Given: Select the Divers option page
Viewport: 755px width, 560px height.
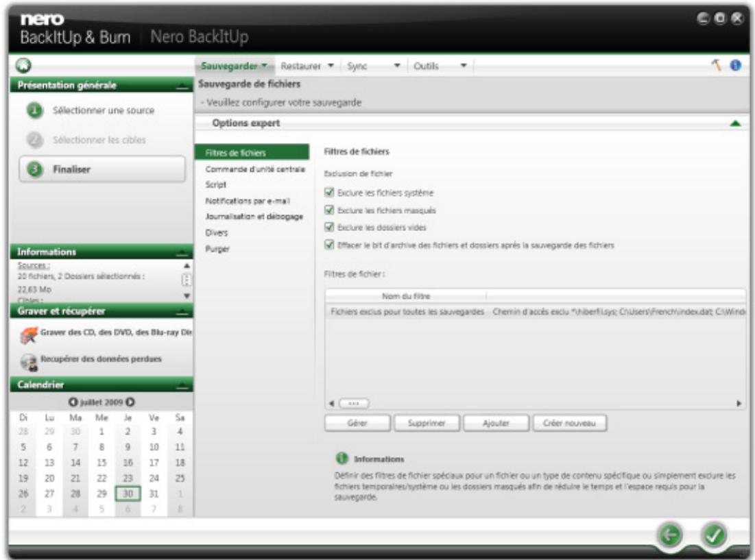Looking at the screenshot, I should point(216,232).
